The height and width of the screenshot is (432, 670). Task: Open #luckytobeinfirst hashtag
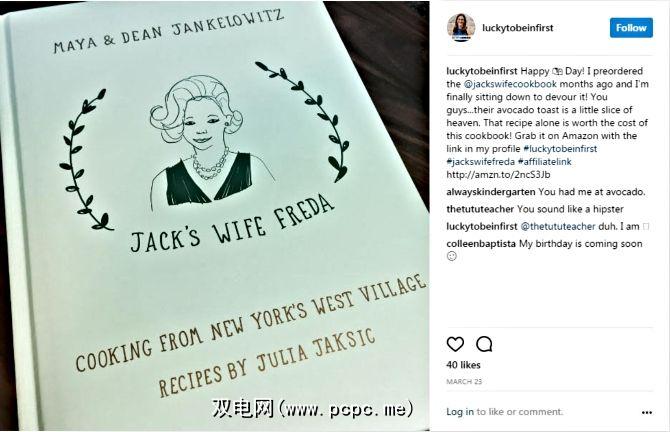coord(560,149)
